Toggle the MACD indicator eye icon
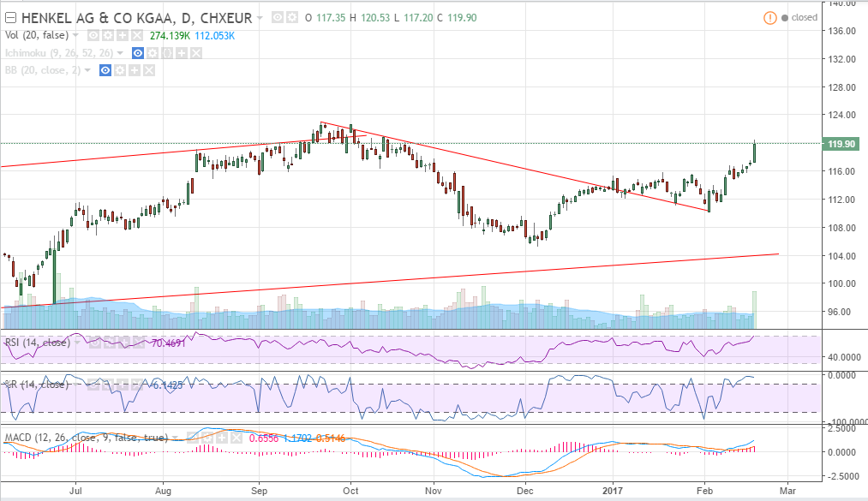Image resolution: width=868 pixels, height=501 pixels. pyautogui.click(x=193, y=438)
